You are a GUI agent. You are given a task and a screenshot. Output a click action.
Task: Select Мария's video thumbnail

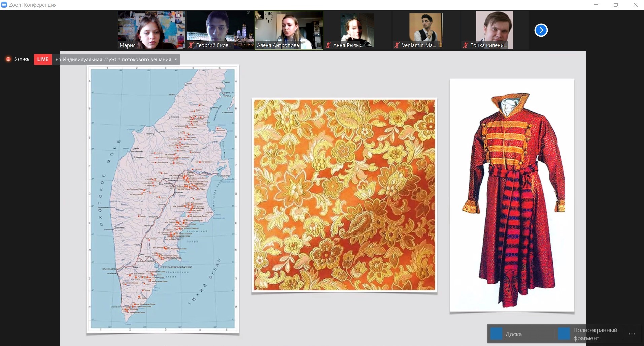point(151,30)
